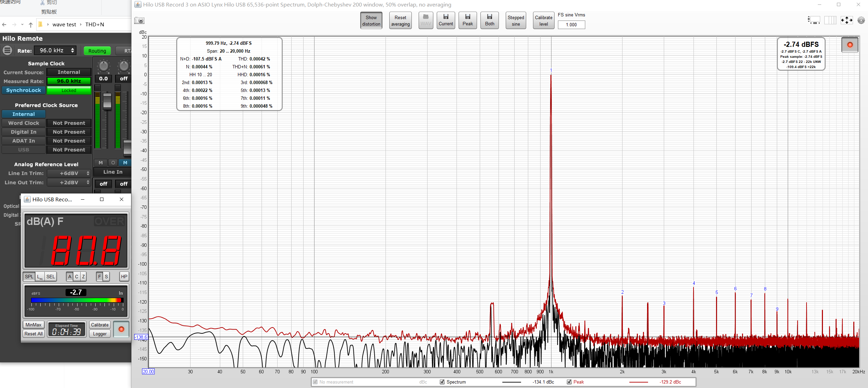This screenshot has height=388, width=868.
Task: Toggle the HP high-pass filter button
Action: click(124, 277)
